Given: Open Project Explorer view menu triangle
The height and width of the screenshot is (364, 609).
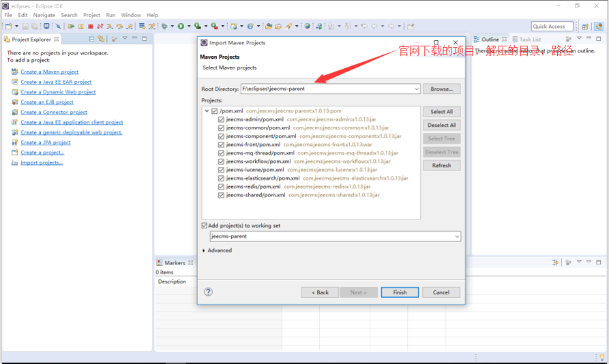Looking at the screenshot, I should pos(125,38).
